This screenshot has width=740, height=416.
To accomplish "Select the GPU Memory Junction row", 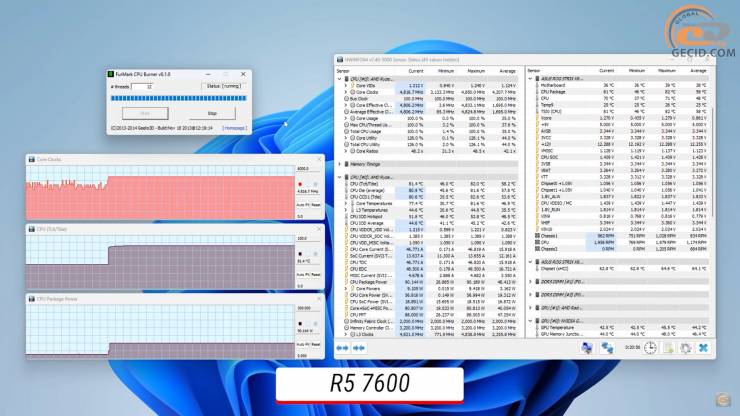I will click(x=622, y=334).
